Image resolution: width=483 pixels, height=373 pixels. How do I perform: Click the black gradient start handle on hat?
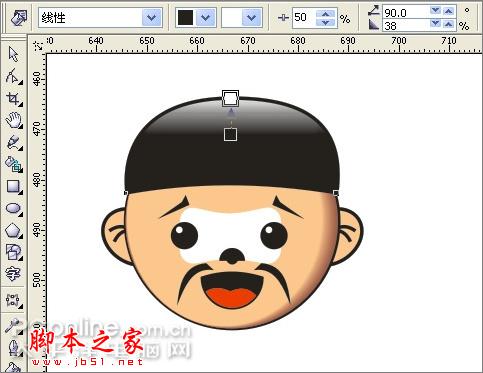pos(230,134)
